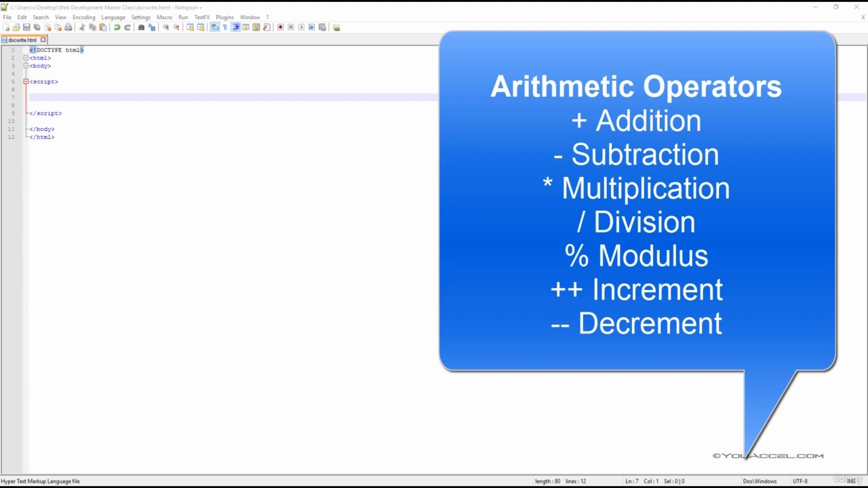Screen dimensions: 868x488
Task: Click the Stop Recording macro icon
Action: pos(291,27)
